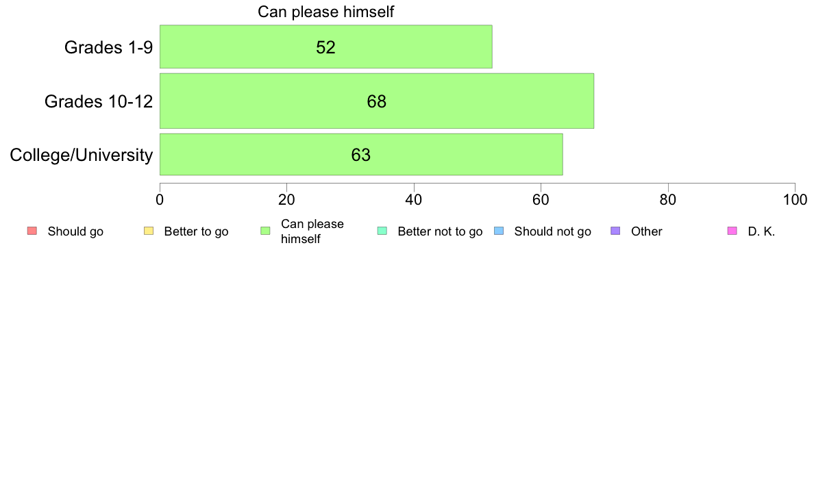Image resolution: width=814 pixels, height=504 pixels.
Task: Click the chart title Can please himself
Action: click(x=326, y=12)
